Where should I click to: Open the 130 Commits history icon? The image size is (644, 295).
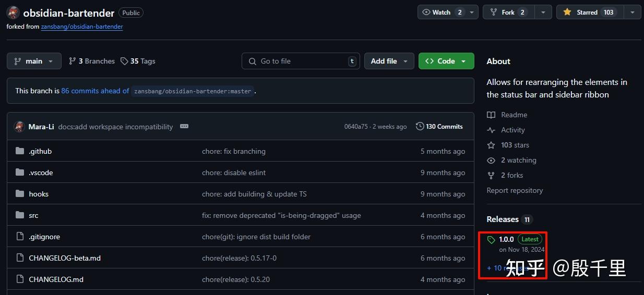click(x=420, y=127)
